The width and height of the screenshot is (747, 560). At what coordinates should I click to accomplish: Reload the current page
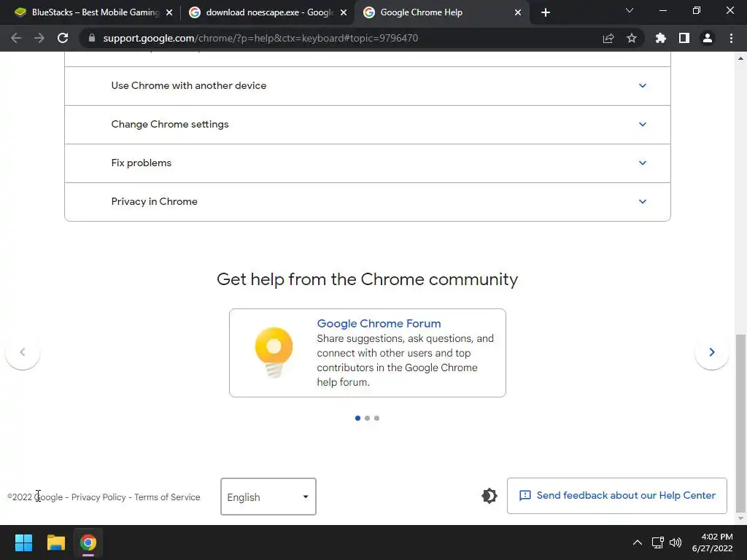[63, 38]
